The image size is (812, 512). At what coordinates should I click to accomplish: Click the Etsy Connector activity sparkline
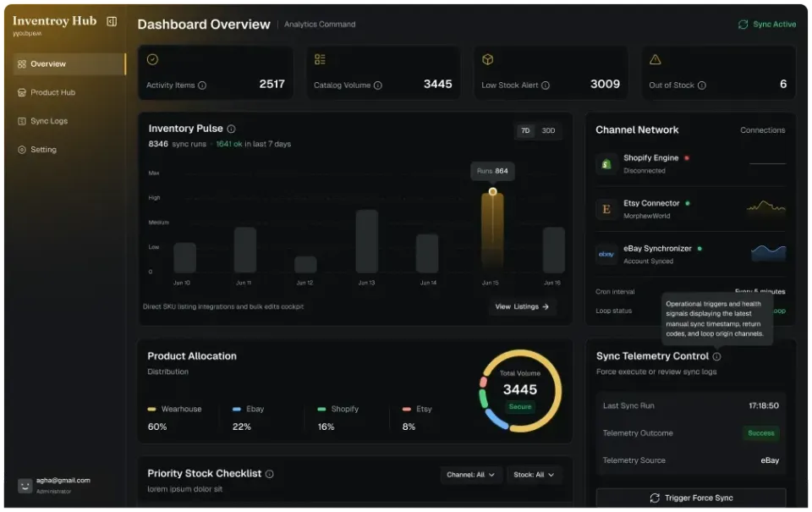[766, 206]
